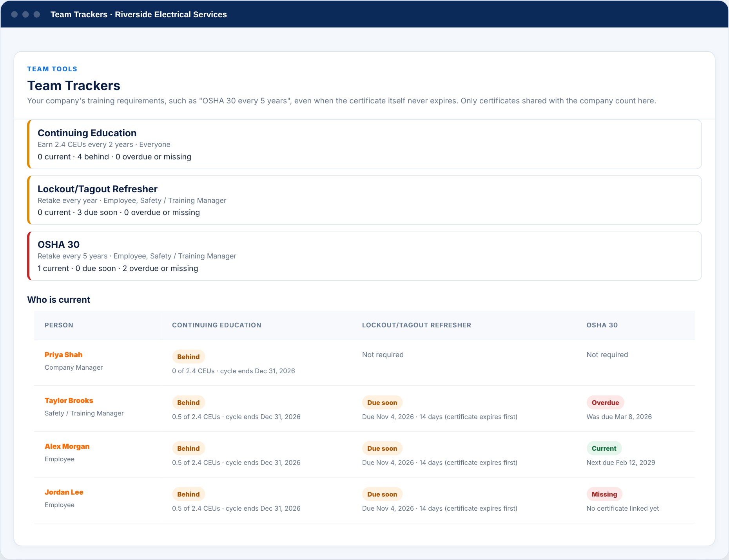The image size is (729, 560).
Task: Open Taylor Brooks's profile link
Action: [69, 401]
